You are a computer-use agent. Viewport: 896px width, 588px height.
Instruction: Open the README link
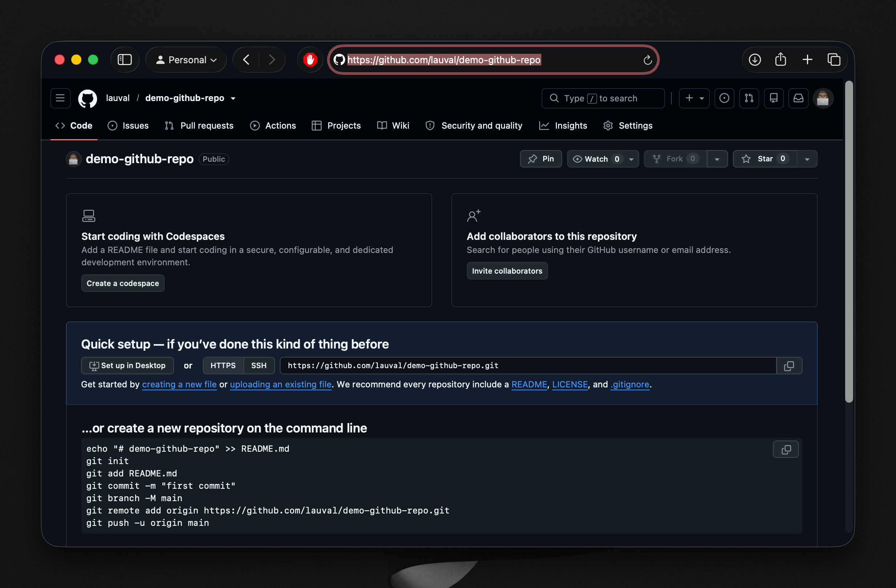[529, 384]
